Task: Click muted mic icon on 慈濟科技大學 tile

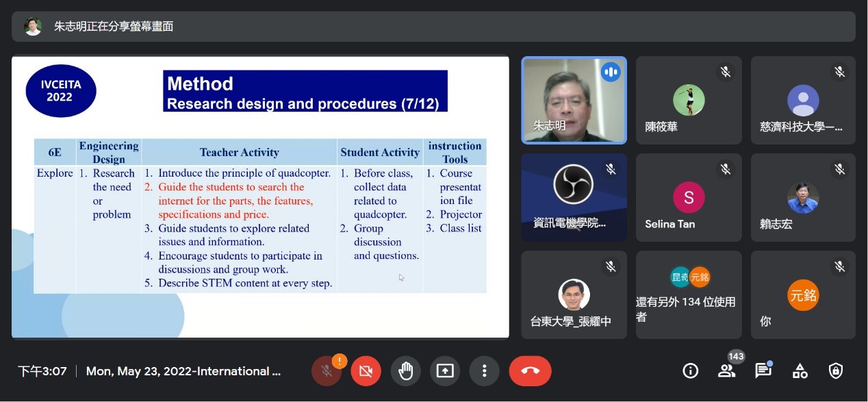Action: 839,72
